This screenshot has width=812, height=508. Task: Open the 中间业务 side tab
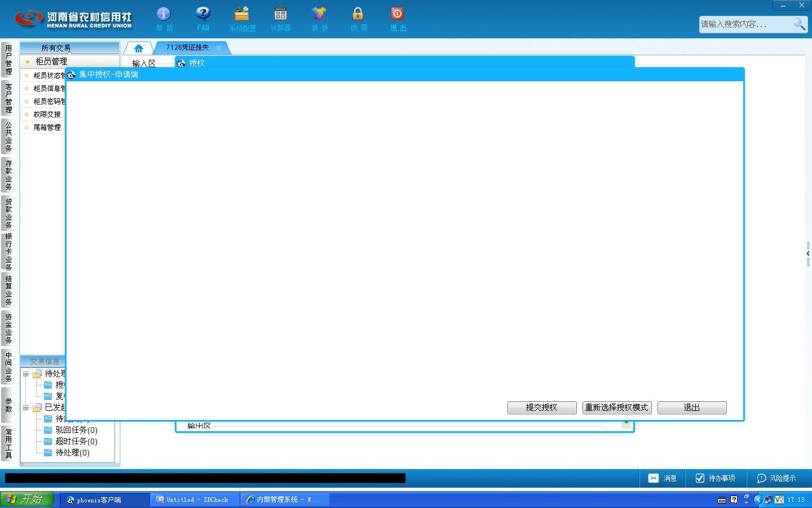[8, 366]
